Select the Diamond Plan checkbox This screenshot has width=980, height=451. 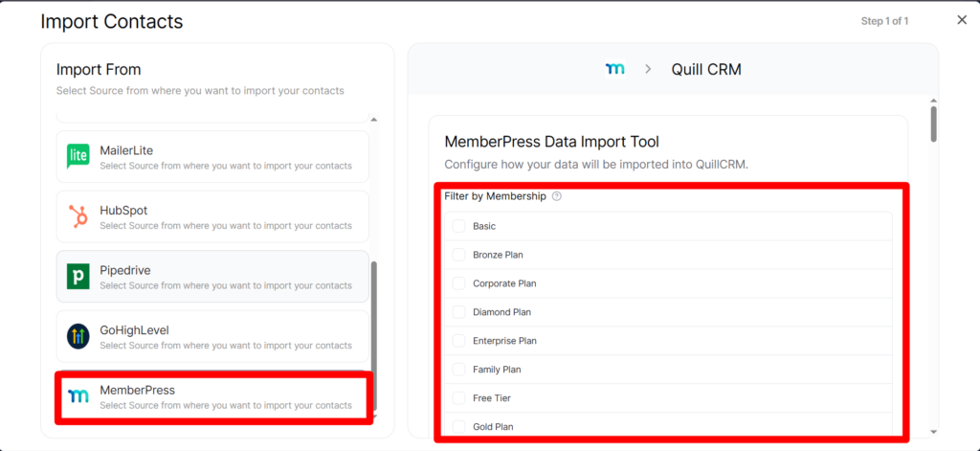(x=458, y=312)
